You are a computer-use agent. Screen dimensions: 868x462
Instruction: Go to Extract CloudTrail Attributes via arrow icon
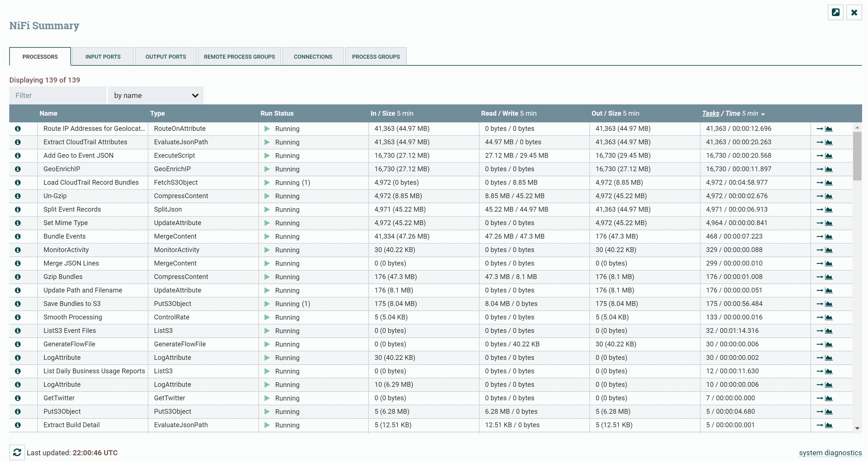coord(820,142)
